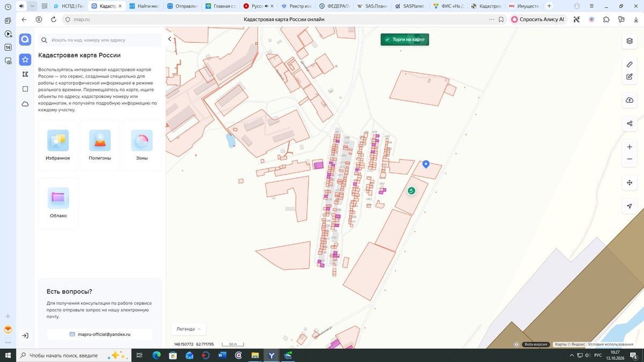644x362 pixels.
Task: Click the blue location pin on map
Action: coord(426,164)
